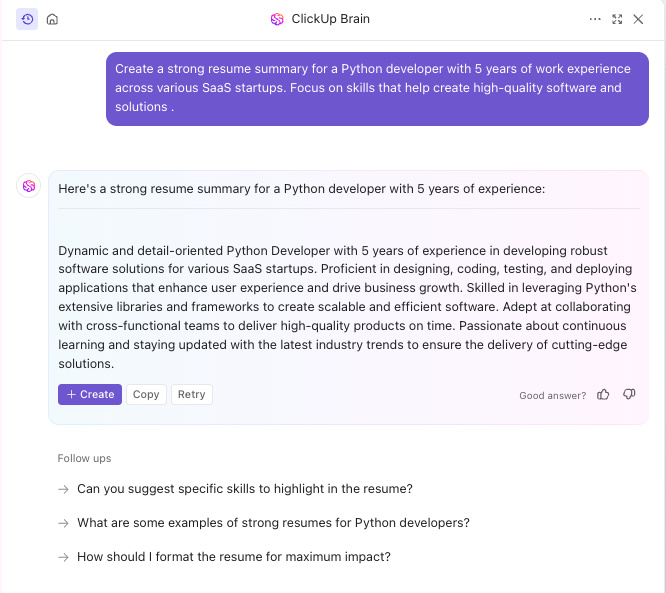Select follow-up about formatting the resume

coord(233,556)
